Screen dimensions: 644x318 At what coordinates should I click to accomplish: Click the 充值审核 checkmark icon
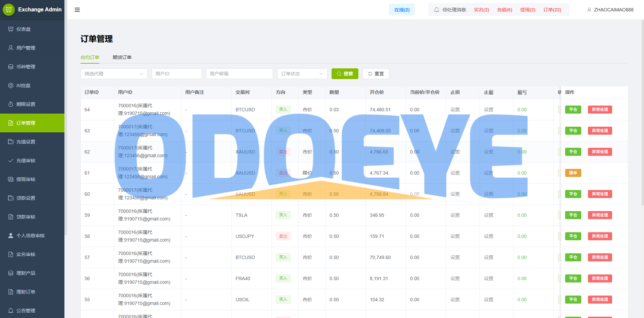coord(11,161)
